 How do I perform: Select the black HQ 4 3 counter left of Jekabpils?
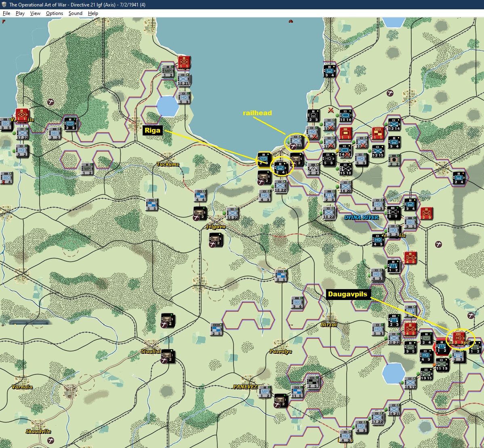click(378, 240)
